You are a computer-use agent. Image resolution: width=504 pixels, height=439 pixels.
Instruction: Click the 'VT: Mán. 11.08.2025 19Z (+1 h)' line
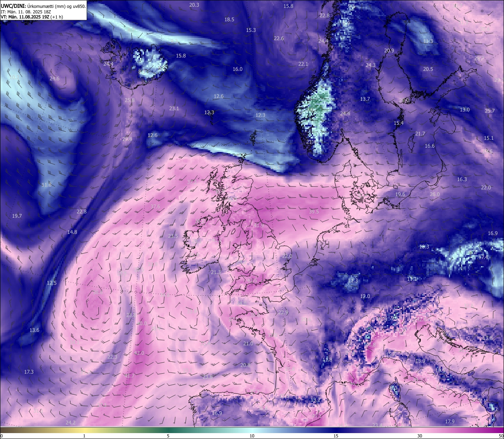32,17
